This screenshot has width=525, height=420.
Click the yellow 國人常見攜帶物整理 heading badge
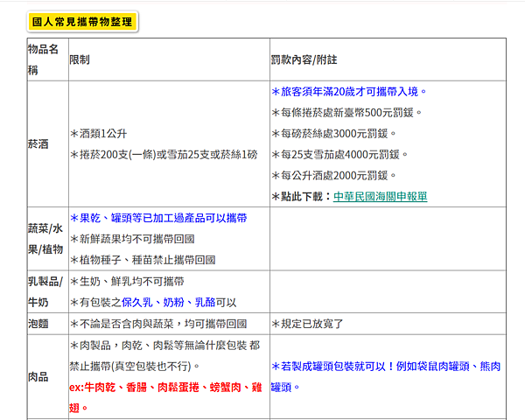(x=82, y=22)
